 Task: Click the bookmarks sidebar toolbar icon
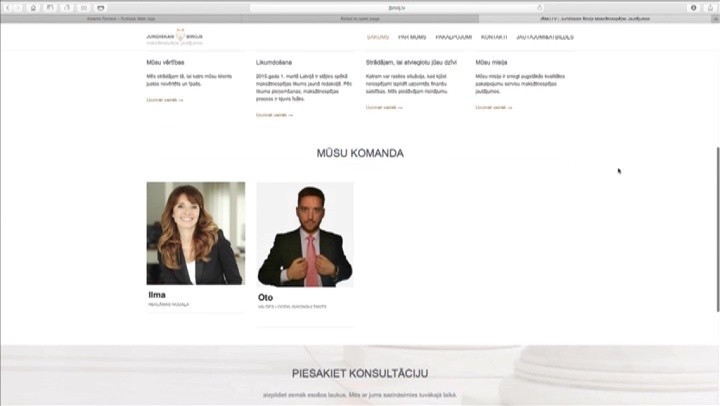click(x=50, y=8)
